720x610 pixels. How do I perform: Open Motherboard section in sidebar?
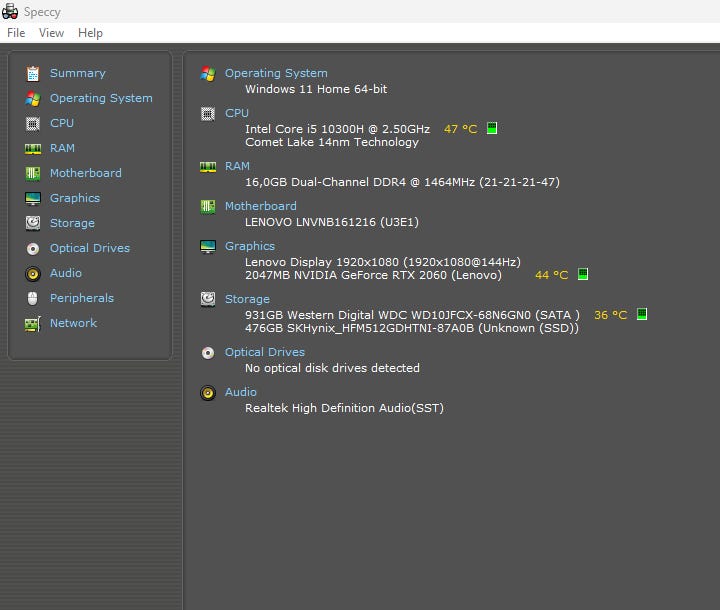click(86, 173)
